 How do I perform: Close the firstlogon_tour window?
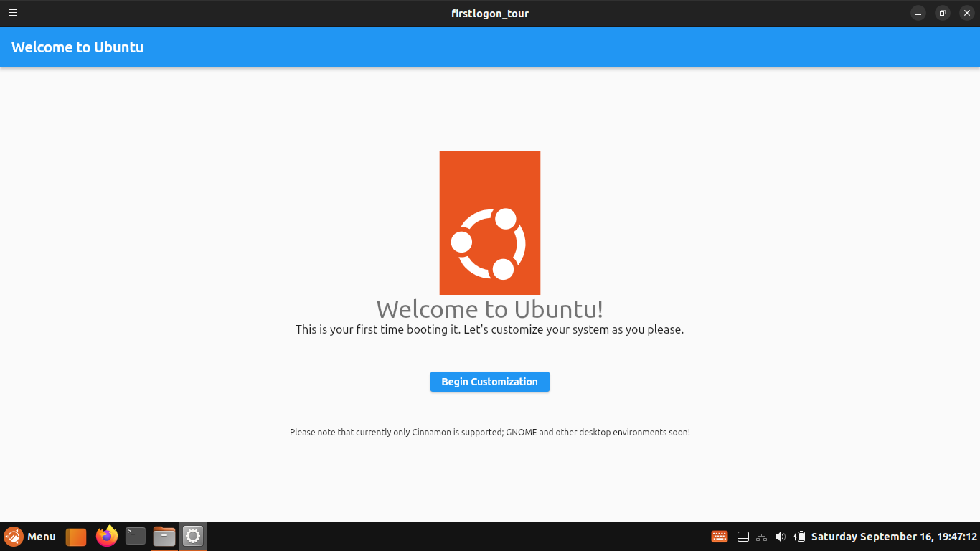[966, 13]
